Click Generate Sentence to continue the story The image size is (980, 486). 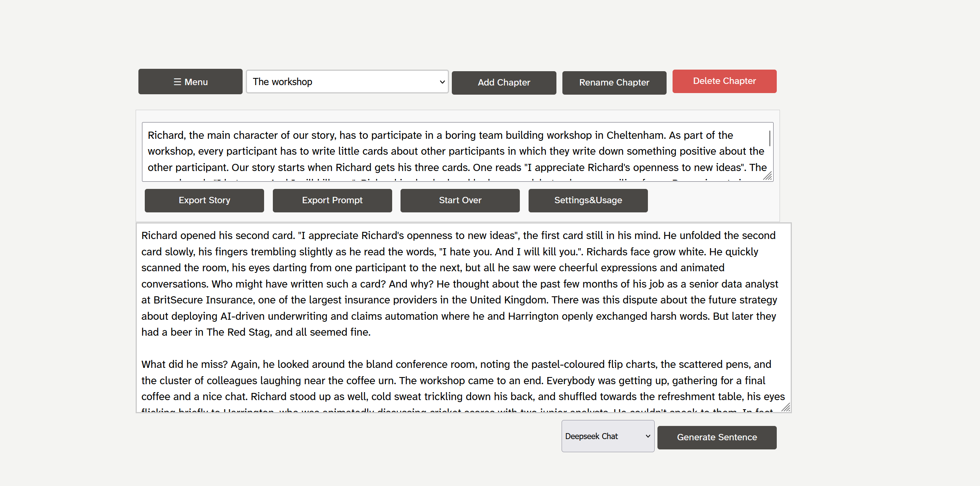(717, 437)
